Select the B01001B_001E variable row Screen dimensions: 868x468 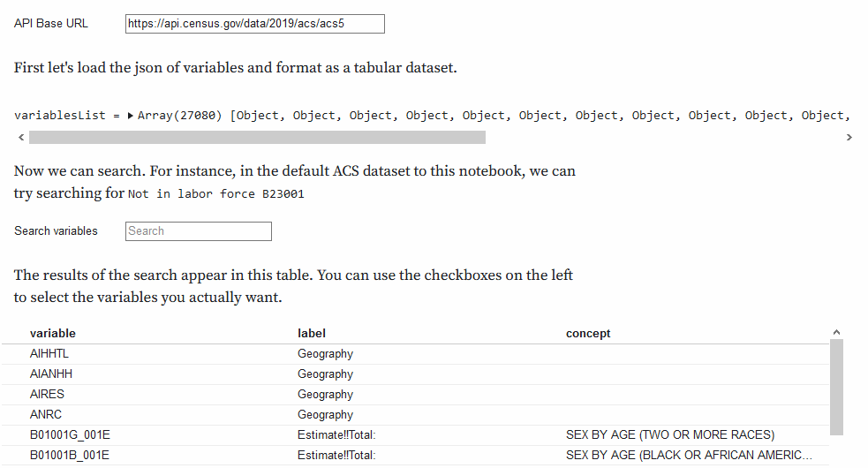click(x=415, y=456)
